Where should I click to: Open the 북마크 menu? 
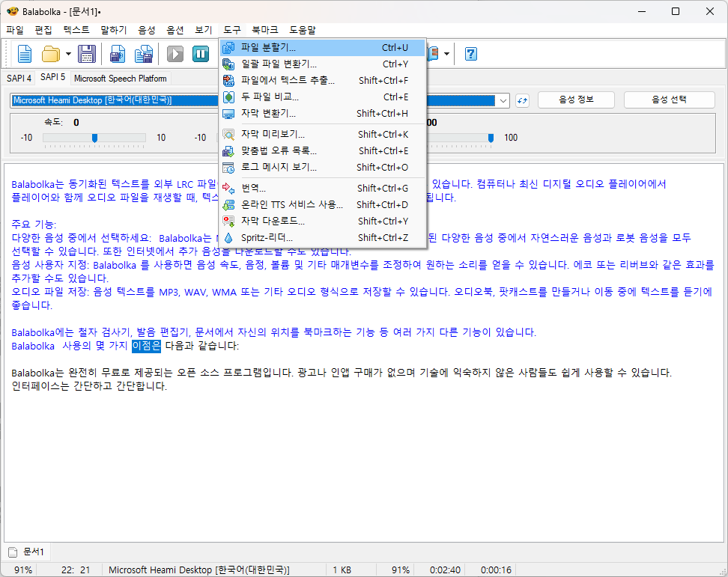click(x=264, y=30)
